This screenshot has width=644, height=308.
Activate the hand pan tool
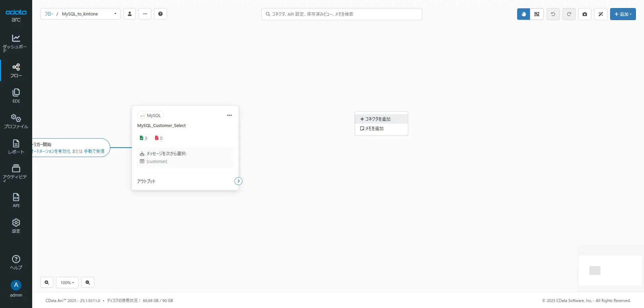point(524,14)
